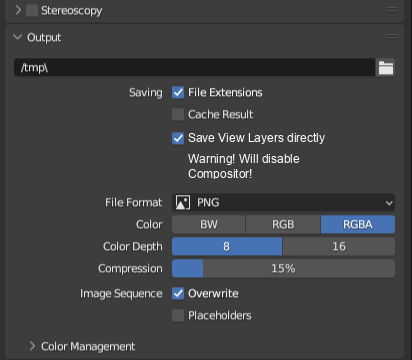Image resolution: width=412 pixels, height=360 pixels.
Task: Click the Output panel drag grip
Action: click(392, 36)
